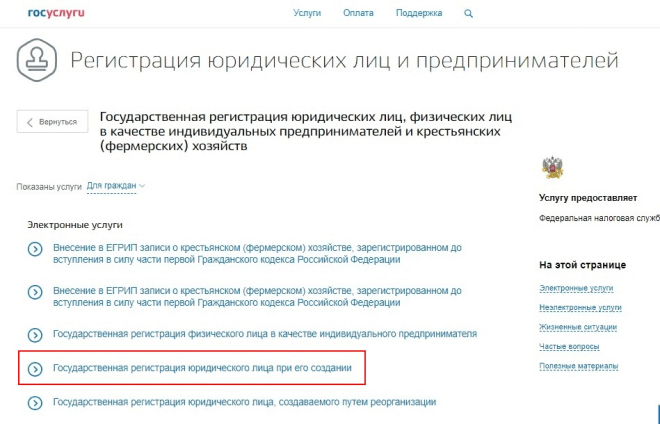This screenshot has width=660, height=424.
Task: Open the search magnifier icon
Action: tap(468, 13)
